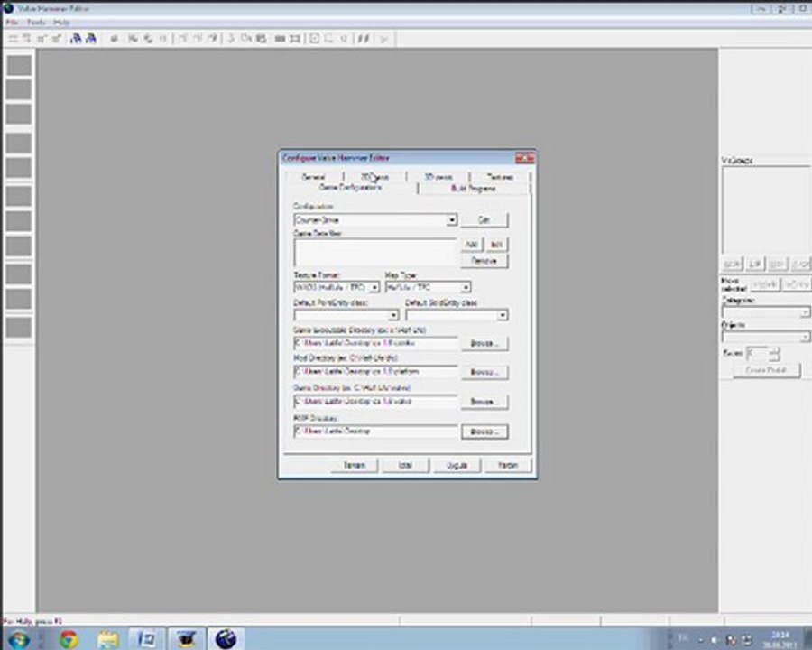The image size is (812, 650).
Task: Switch to the Textures tab
Action: pyautogui.click(x=500, y=177)
